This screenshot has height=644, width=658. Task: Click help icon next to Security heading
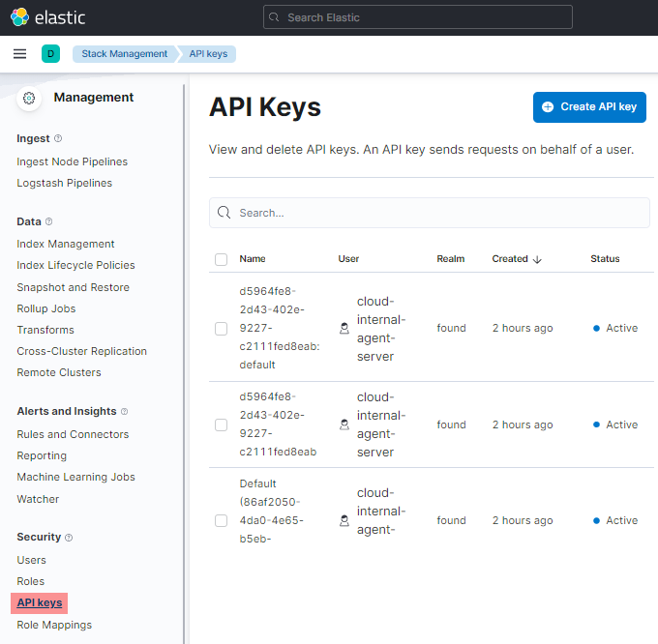[x=69, y=537]
